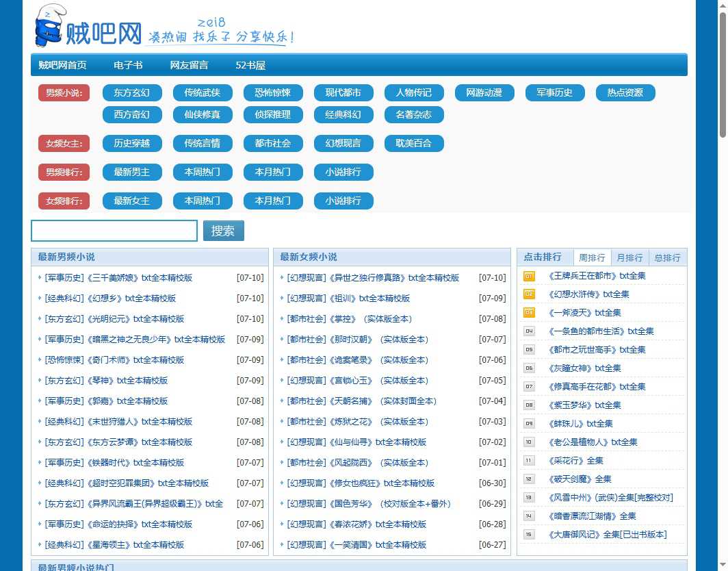Open the 东方玄幻 category
Screen dimensions: 728x571
131,92
